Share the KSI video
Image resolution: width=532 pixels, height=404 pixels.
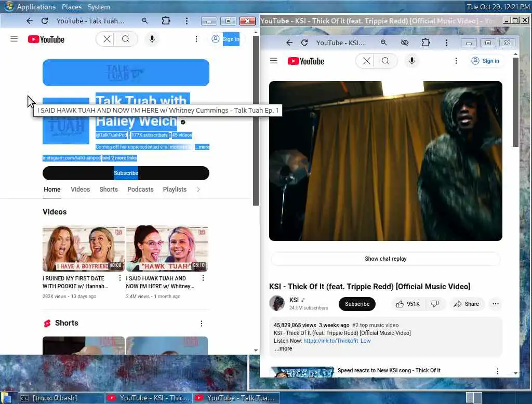point(467,304)
